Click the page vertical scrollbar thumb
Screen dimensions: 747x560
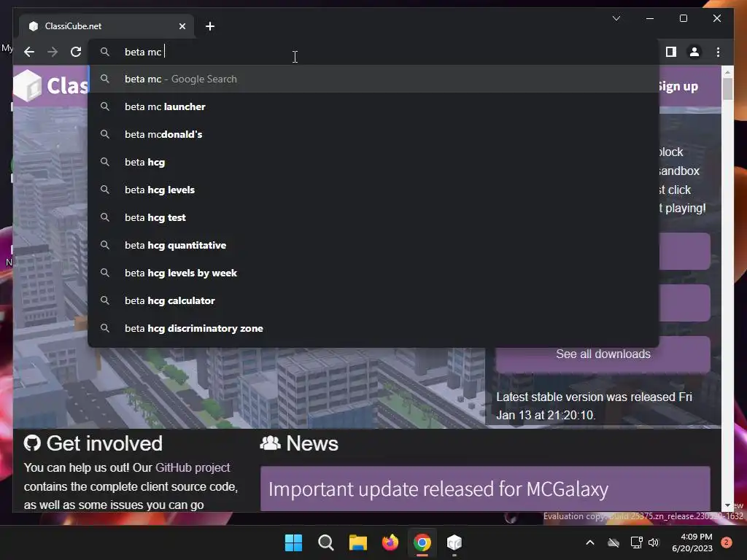727,88
